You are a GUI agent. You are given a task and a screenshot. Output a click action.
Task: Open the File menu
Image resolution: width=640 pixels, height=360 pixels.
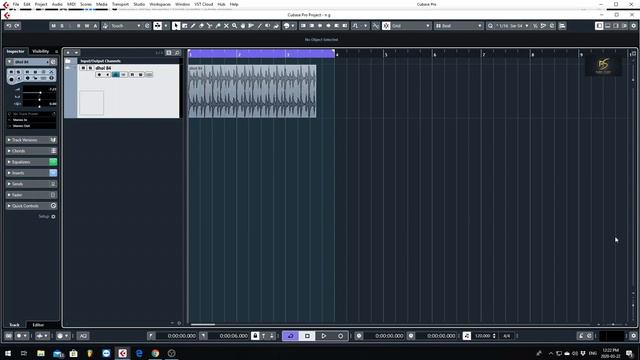(16, 4)
